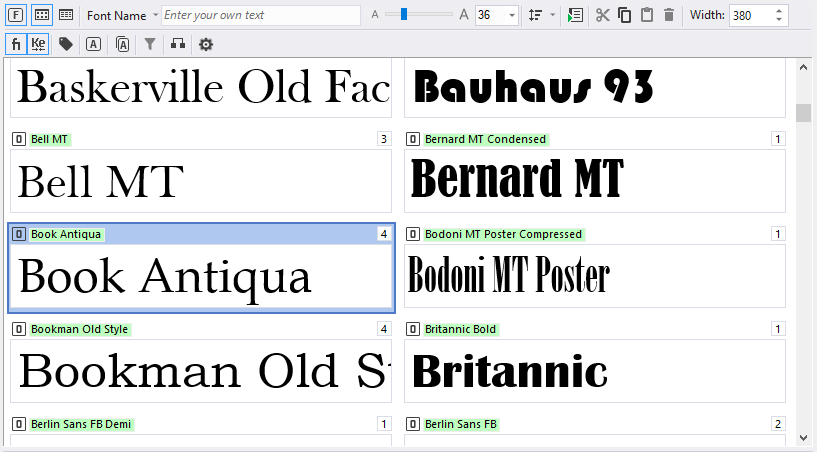This screenshot has height=452, width=817.
Task: Decrease Width with the down stepper arrow
Action: pos(779,20)
